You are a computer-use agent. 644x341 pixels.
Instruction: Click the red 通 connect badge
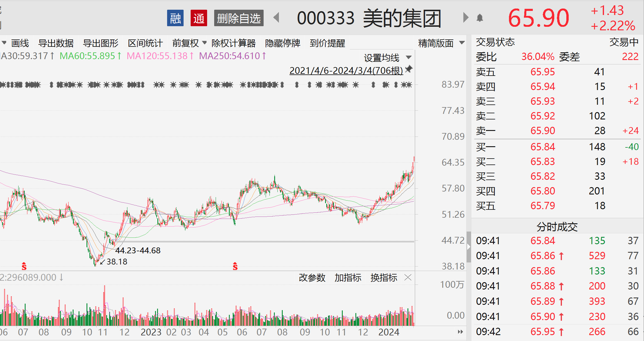coord(199,18)
